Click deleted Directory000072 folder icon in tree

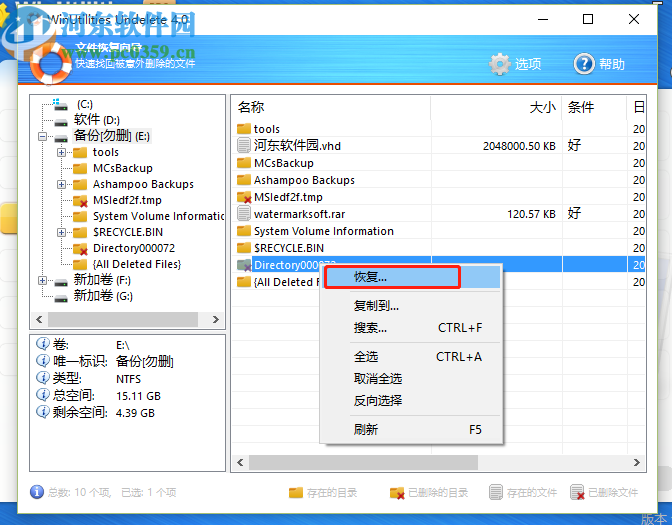(x=80, y=249)
